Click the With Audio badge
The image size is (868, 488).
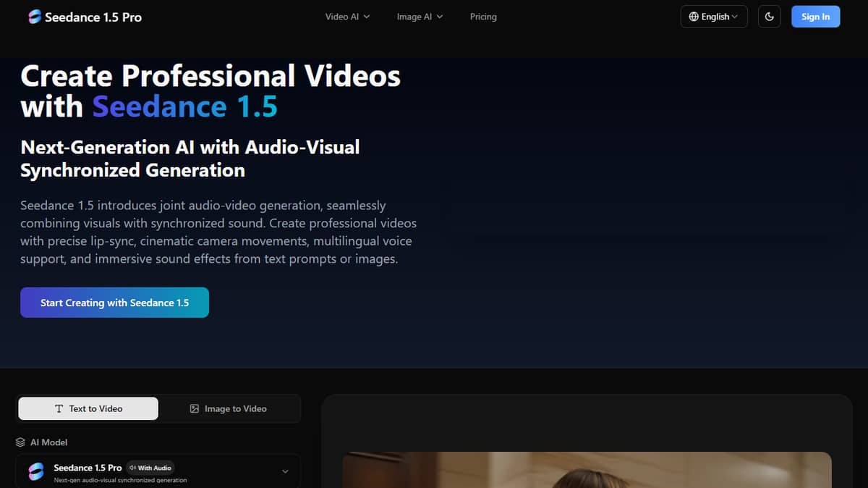click(150, 468)
